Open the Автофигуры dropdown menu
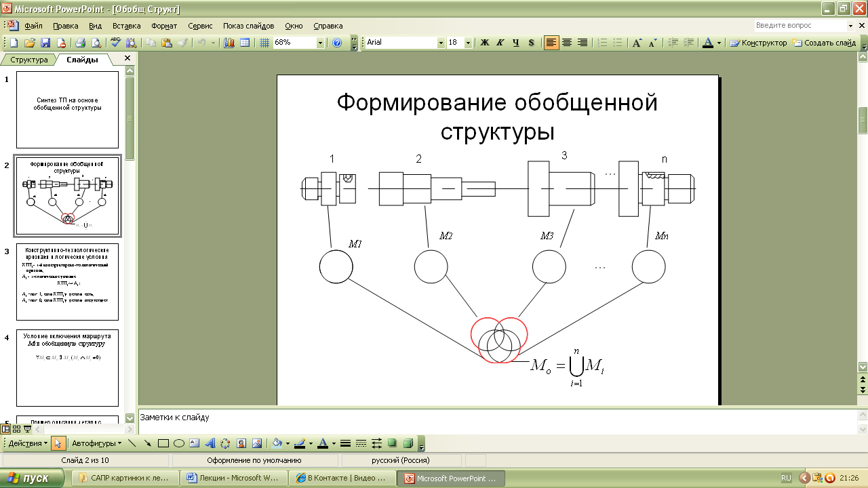This screenshot has height=488, width=868. [x=96, y=444]
